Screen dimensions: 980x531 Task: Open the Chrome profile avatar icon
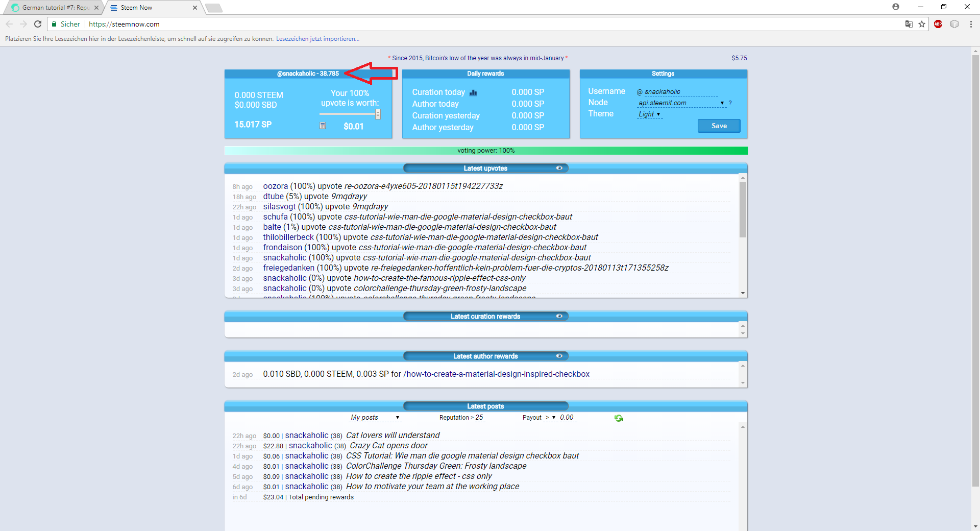(x=896, y=7)
